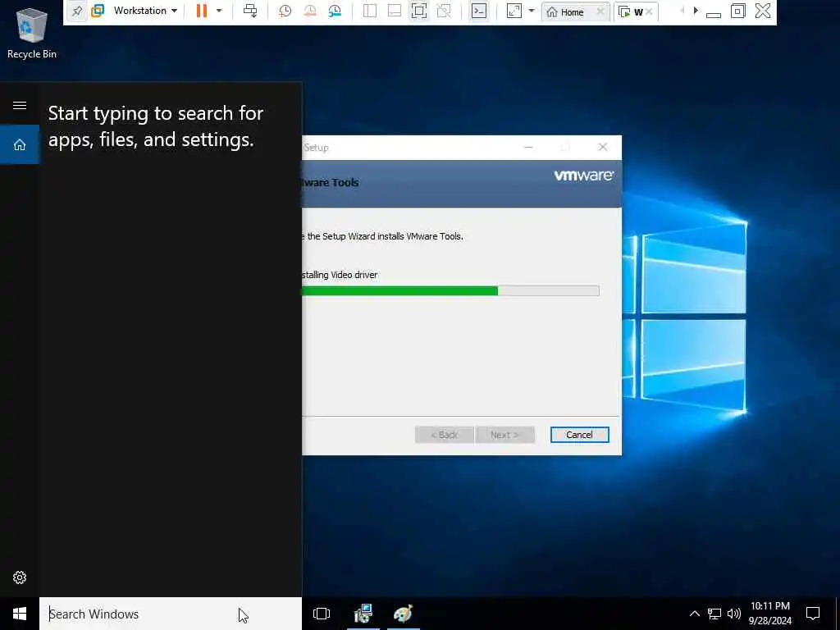840x630 pixels.
Task: Open search settings gear icon
Action: [x=20, y=577]
